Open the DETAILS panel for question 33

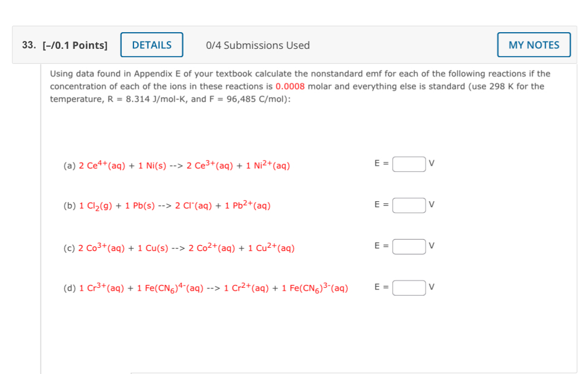[x=151, y=44]
